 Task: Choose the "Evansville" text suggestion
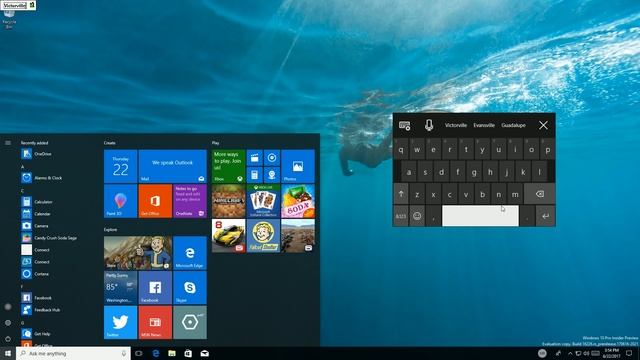coord(484,125)
